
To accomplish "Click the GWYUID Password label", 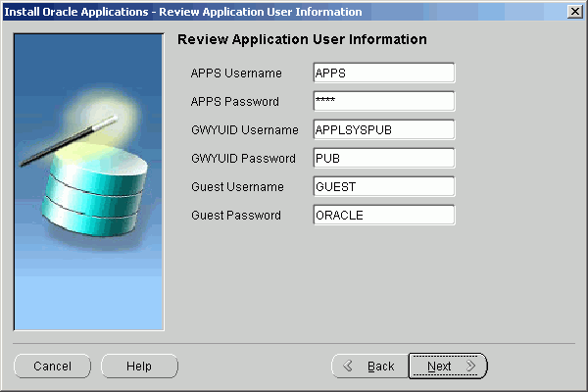I will [243, 159].
